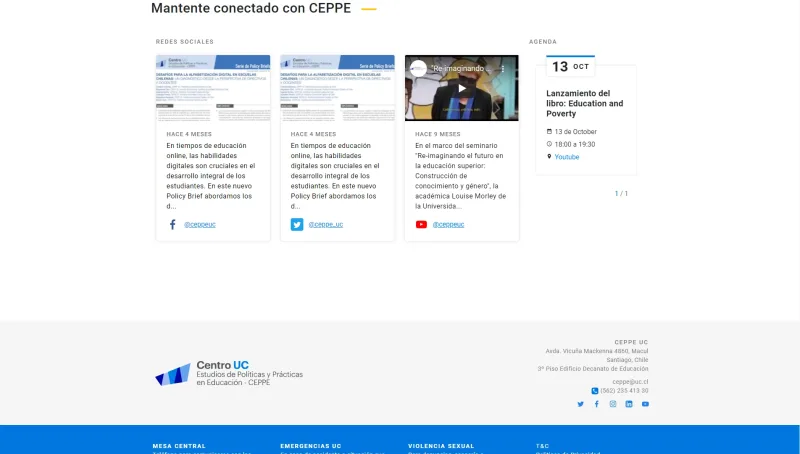Open the footer YouTube icon

[x=645, y=404]
